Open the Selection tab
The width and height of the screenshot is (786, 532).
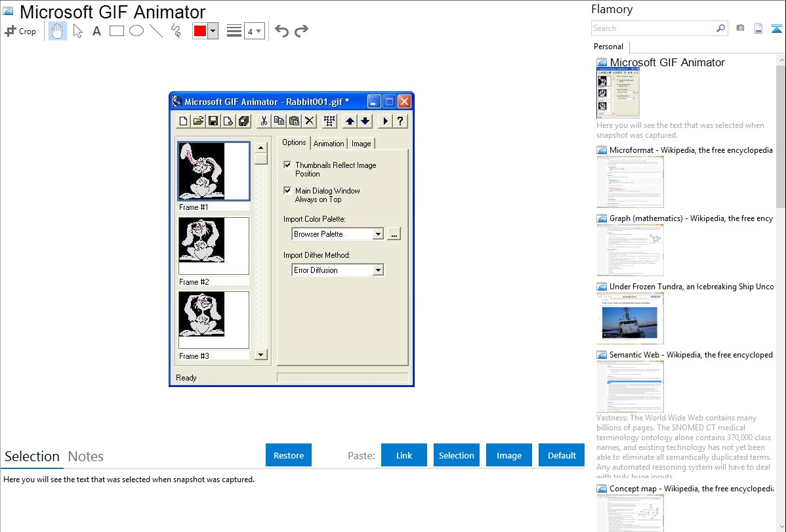point(32,457)
